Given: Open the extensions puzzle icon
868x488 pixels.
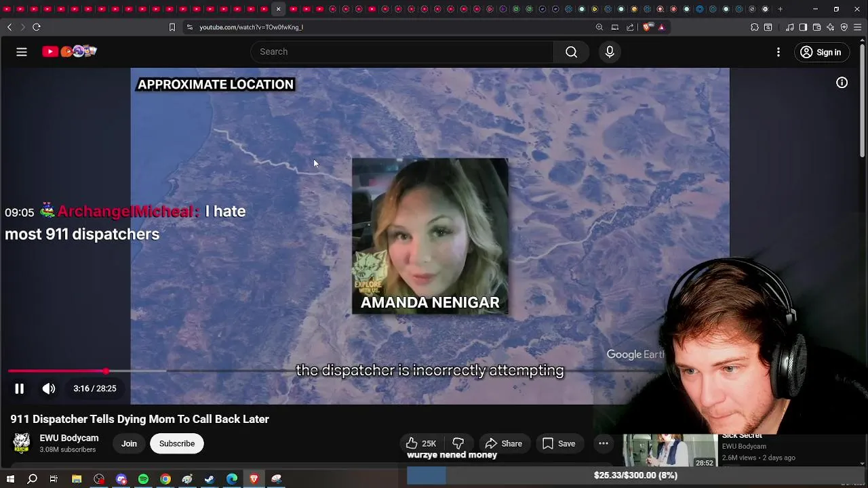Looking at the screenshot, I should click(755, 27).
